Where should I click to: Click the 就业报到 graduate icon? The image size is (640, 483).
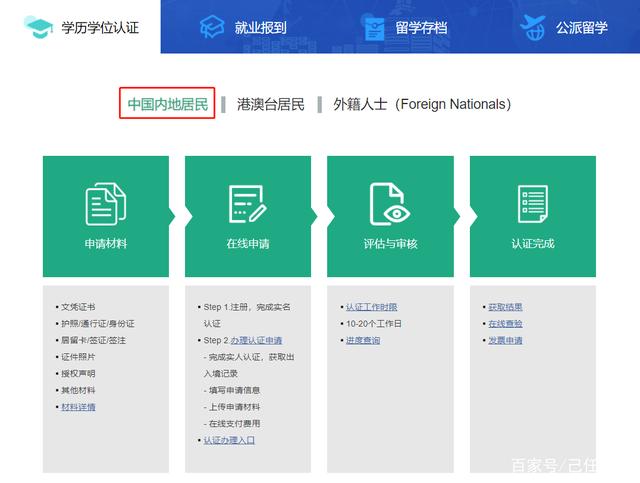pyautogui.click(x=212, y=27)
